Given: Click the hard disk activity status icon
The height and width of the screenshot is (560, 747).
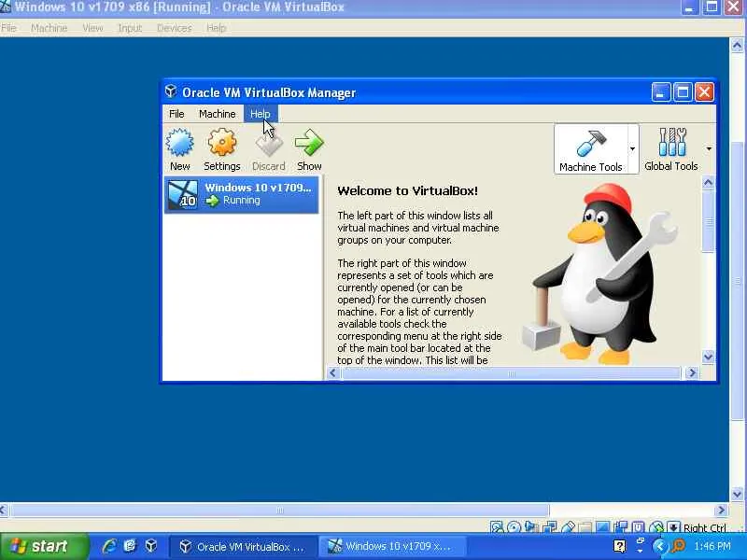Looking at the screenshot, I should click(497, 527).
